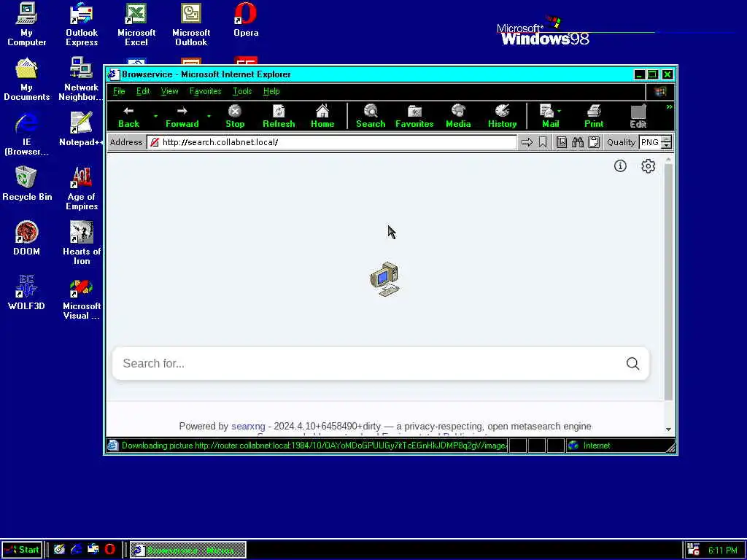
Task: Select the Network Neighborhood desktop icon
Action: point(81,79)
